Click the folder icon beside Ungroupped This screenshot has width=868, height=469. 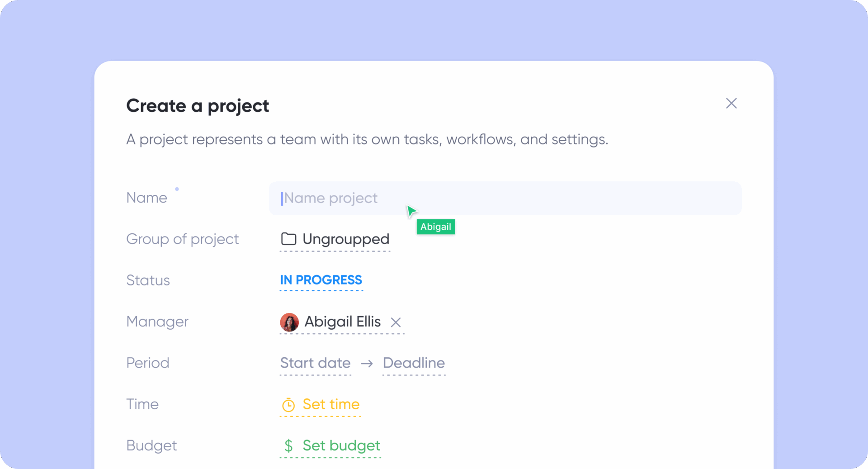click(x=288, y=240)
